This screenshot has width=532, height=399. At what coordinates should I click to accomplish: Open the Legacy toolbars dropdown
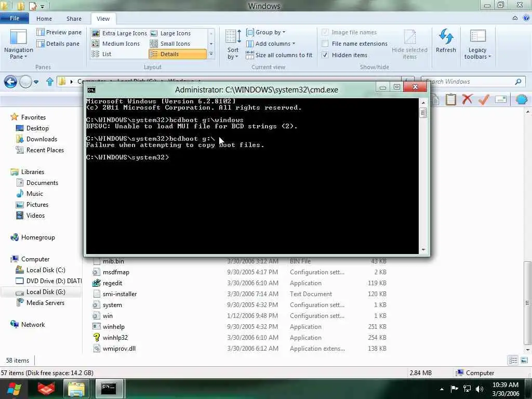477,44
